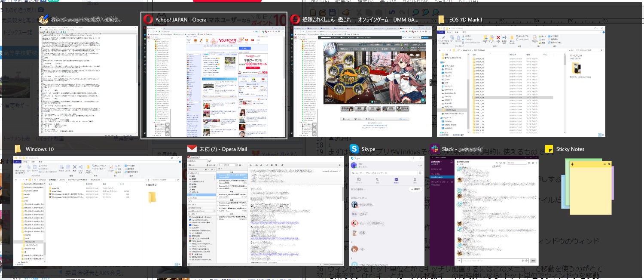Click the title 'Yahoo! JAPAN - Opera'
This screenshot has width=644, height=280.
[x=181, y=19]
